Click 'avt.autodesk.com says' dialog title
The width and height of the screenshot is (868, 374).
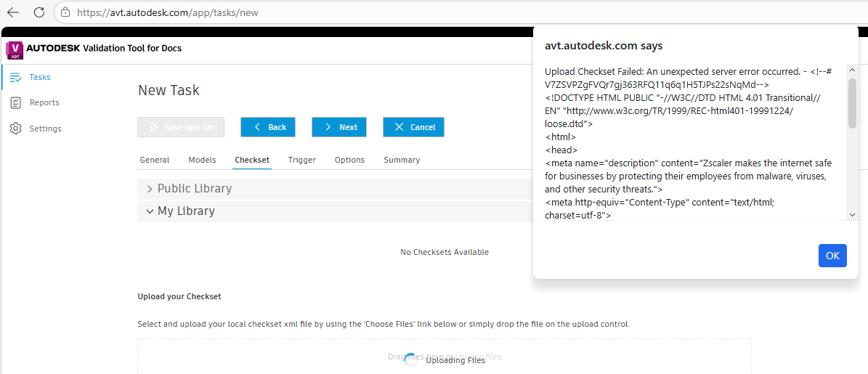(604, 46)
